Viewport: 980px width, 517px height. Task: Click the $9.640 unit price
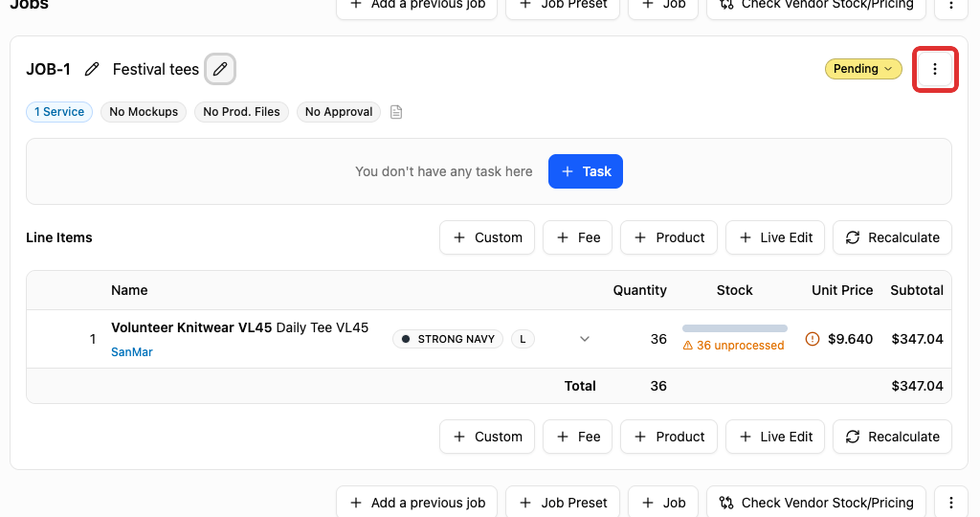pyautogui.click(x=850, y=339)
